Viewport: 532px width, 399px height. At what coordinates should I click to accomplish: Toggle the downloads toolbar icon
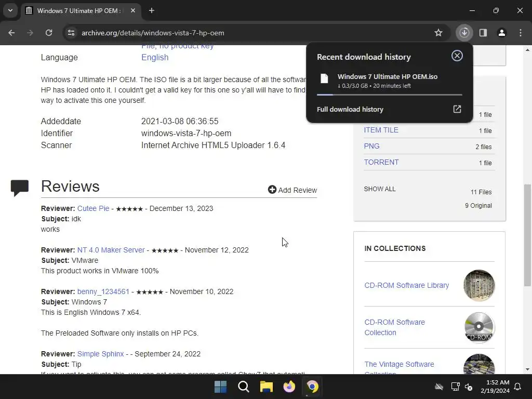tap(464, 33)
